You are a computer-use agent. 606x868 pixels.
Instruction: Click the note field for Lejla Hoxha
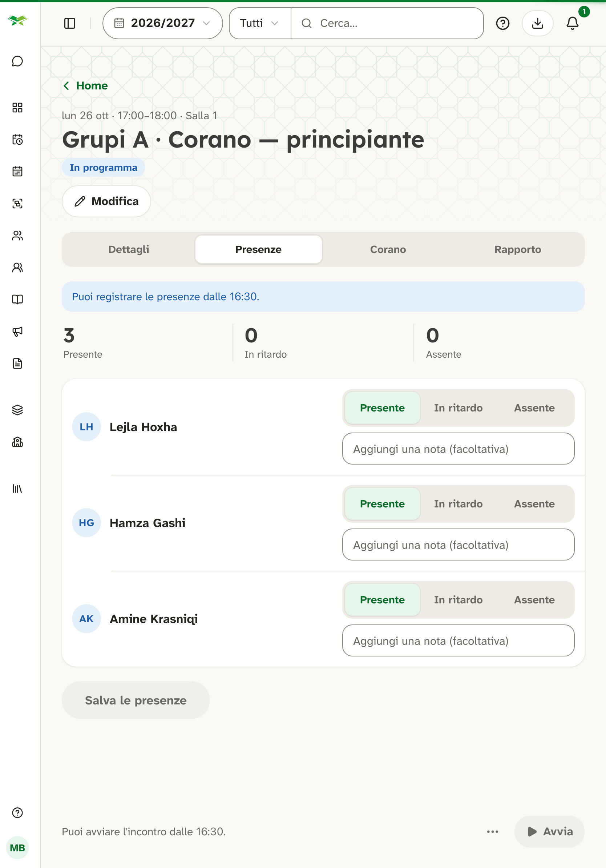click(458, 449)
